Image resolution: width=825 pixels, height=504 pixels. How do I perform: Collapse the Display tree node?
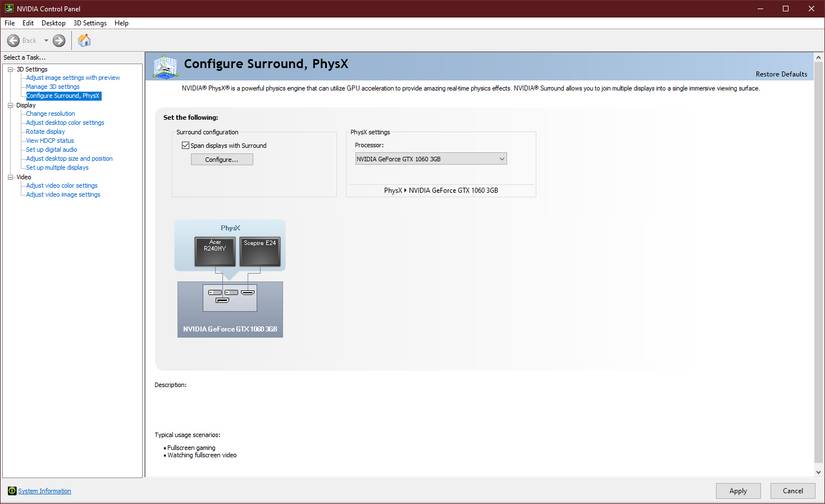[10, 105]
